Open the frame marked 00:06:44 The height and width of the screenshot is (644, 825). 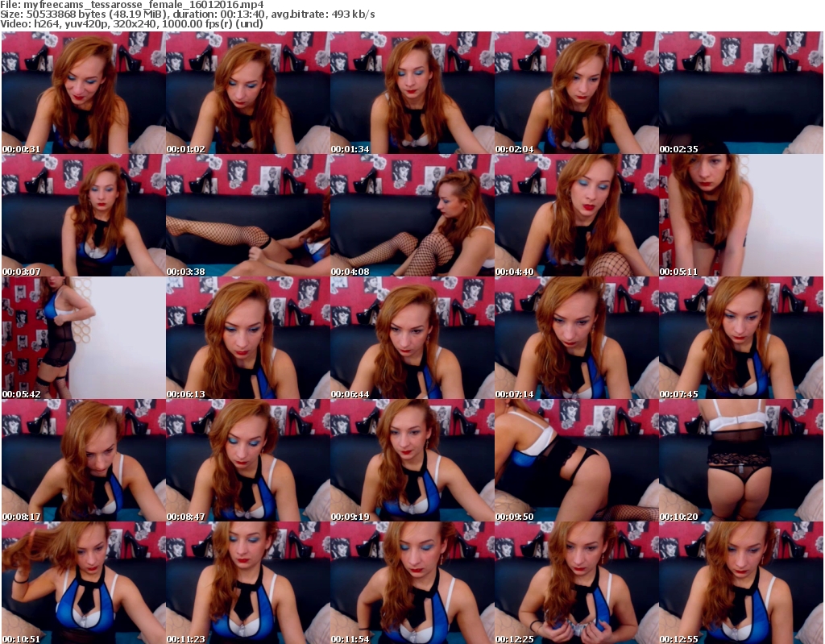click(x=412, y=338)
